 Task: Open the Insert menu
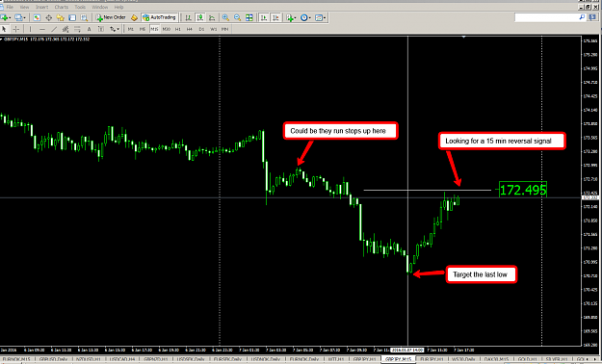coord(41,7)
